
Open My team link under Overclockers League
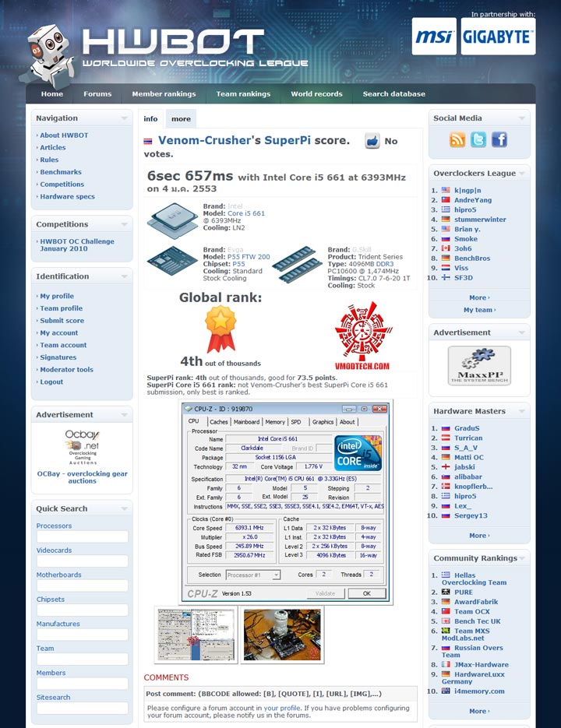(479, 310)
